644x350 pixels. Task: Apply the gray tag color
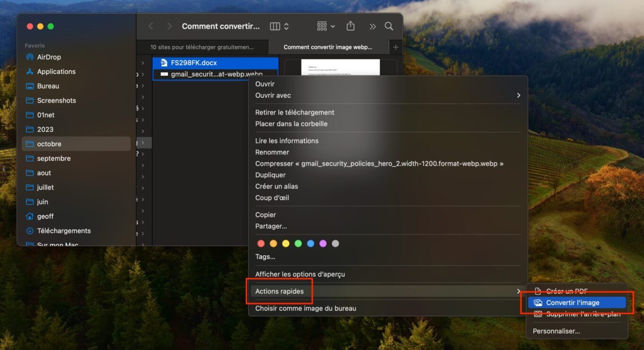(335, 243)
